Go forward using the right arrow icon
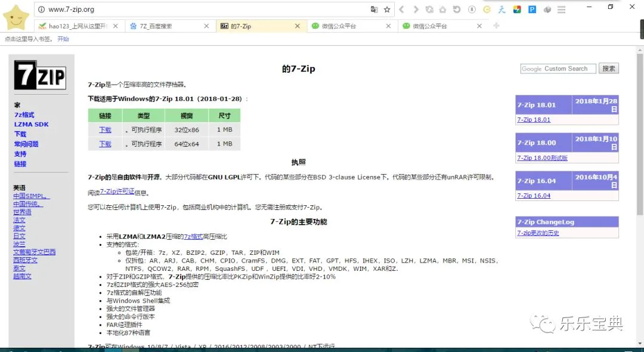Screen dimensions: 644x352 (x=416, y=10)
